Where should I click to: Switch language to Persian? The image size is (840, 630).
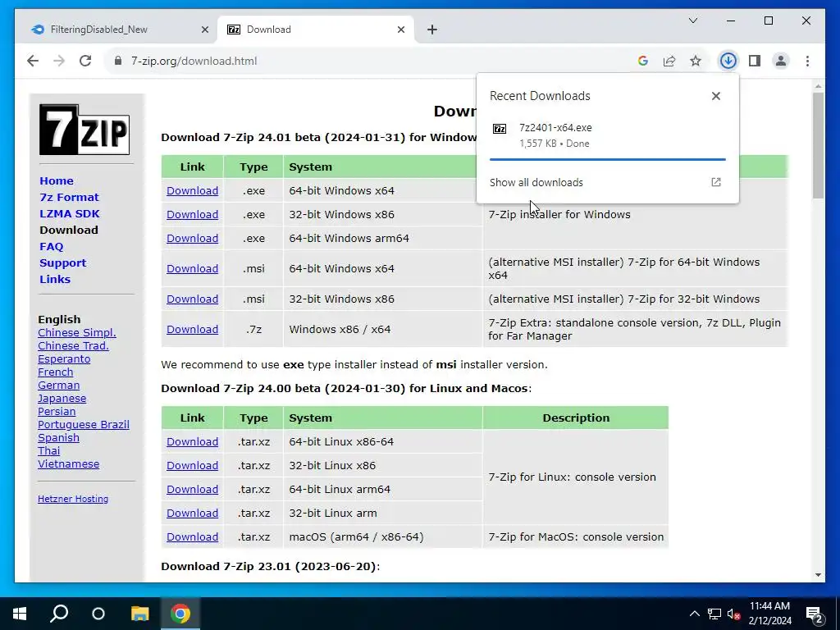click(x=57, y=412)
